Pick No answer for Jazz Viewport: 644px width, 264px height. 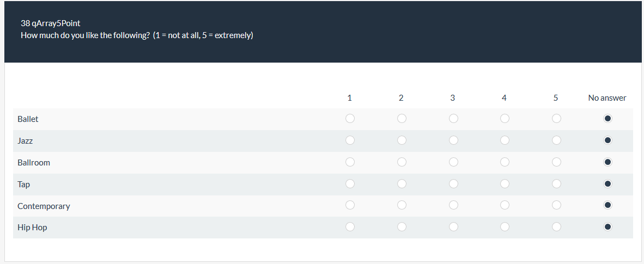coord(608,140)
